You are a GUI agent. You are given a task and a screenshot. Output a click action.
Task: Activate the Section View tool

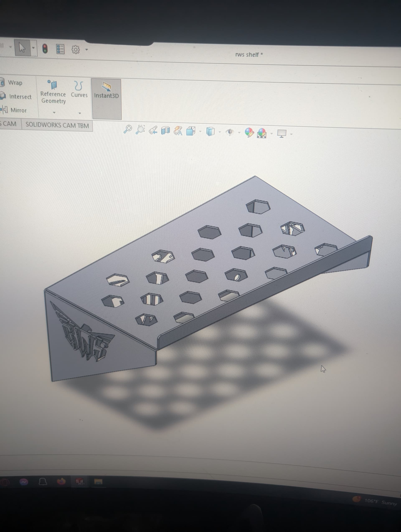click(x=165, y=131)
